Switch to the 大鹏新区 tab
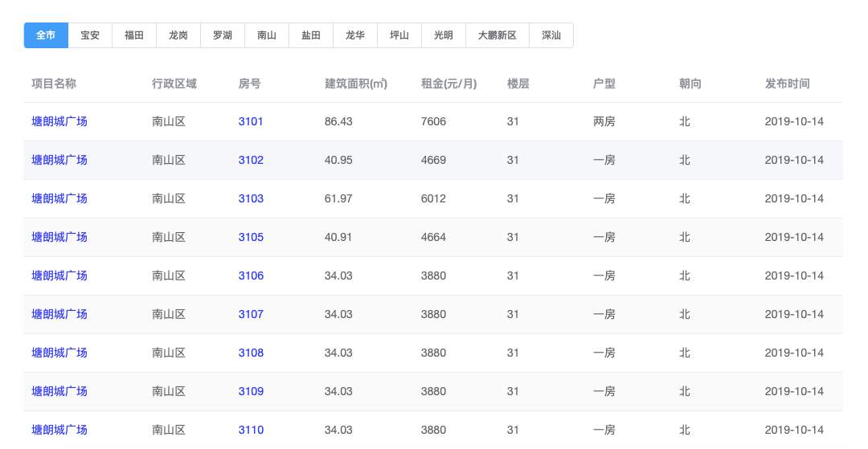 click(x=497, y=35)
